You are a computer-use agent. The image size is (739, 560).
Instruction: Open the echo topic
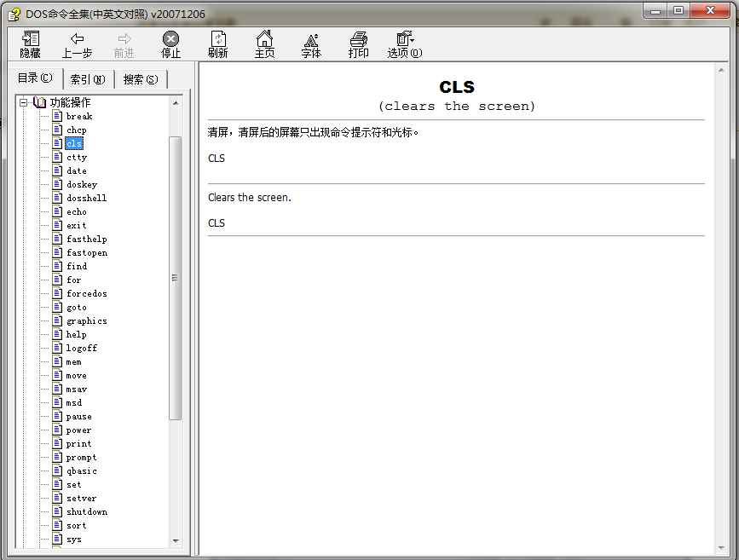[77, 211]
